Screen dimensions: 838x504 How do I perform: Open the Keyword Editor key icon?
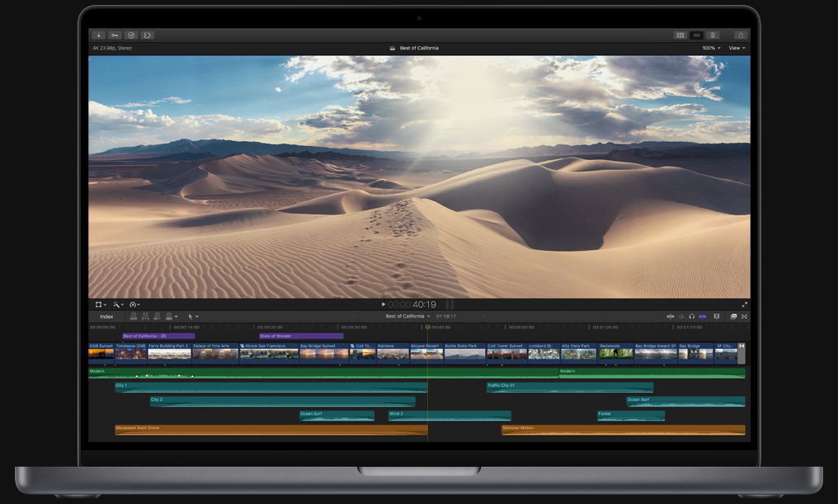pos(115,35)
